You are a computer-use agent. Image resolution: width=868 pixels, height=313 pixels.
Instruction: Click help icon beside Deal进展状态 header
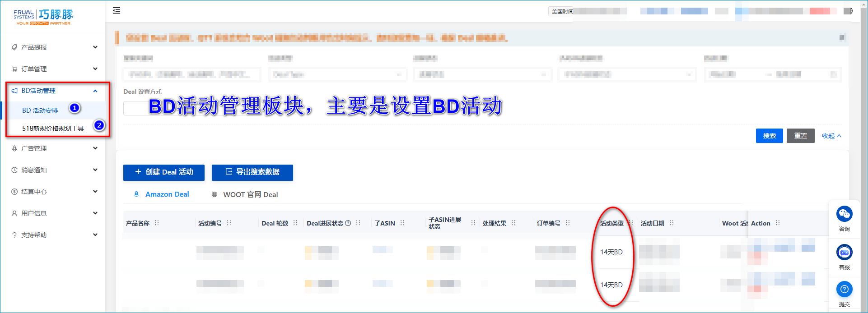click(348, 223)
